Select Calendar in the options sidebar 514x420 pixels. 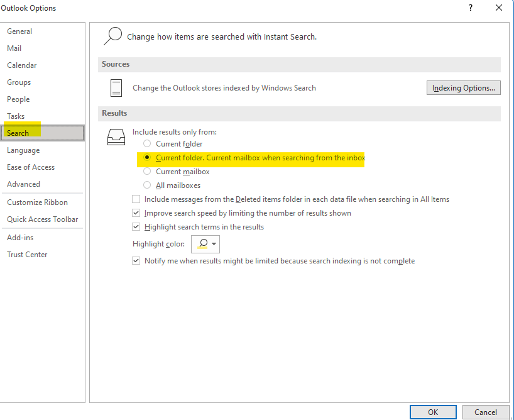pyautogui.click(x=21, y=65)
